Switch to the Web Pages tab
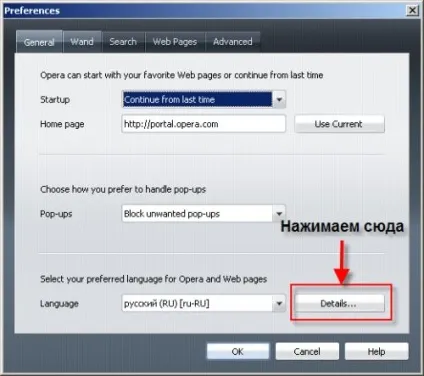The width and height of the screenshot is (424, 376). click(x=175, y=42)
